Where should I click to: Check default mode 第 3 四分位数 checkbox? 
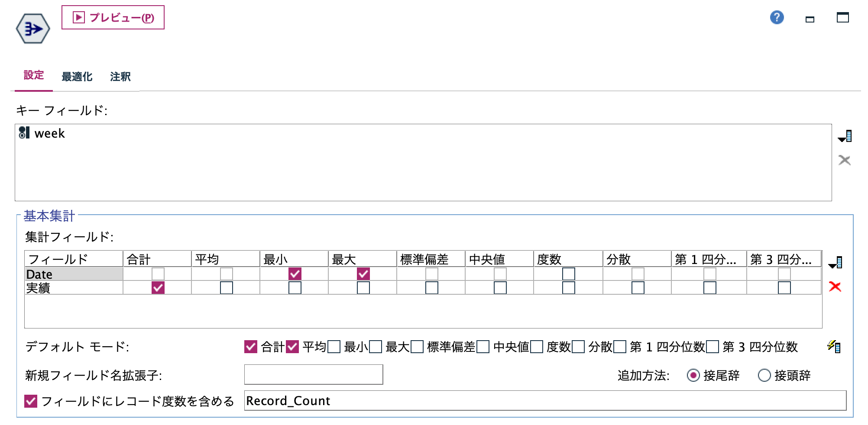click(x=713, y=347)
